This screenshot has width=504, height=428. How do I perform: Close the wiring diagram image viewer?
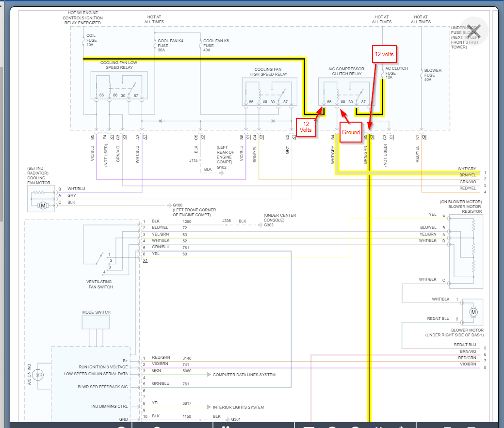point(476,30)
